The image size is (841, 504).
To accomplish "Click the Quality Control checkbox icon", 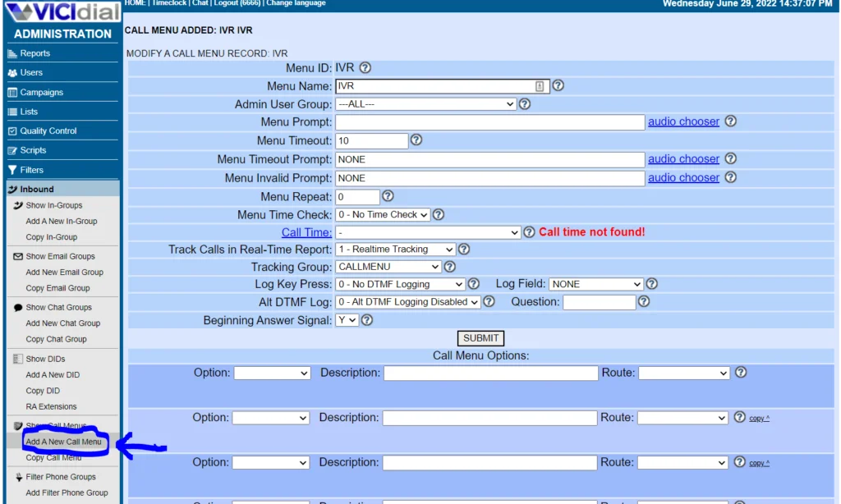I will tap(12, 131).
